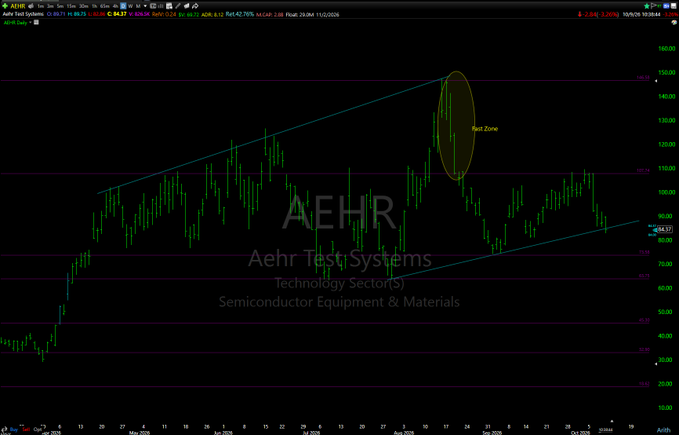Screen dimensions: 679x435
Task: Click the grid icon next to AEHR Daily
Action: pos(36,23)
